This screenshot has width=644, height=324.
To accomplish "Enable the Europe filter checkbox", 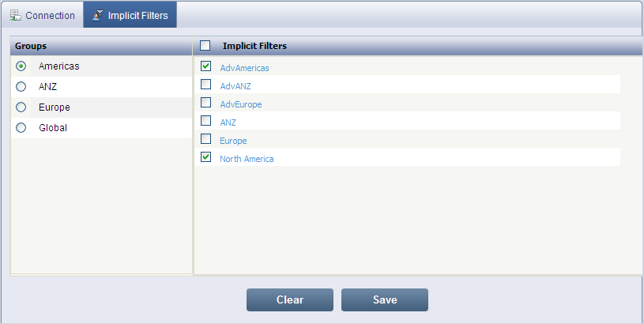I will pos(206,139).
